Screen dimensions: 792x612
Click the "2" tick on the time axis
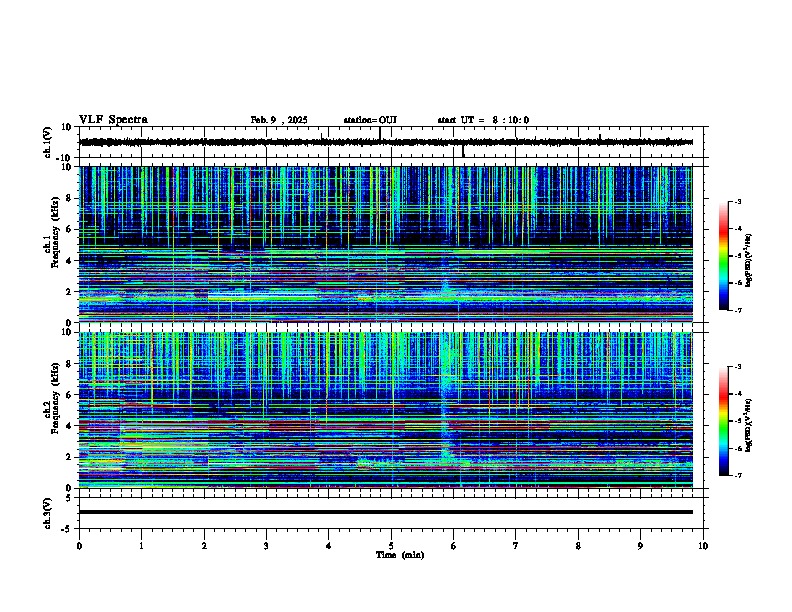coord(204,546)
